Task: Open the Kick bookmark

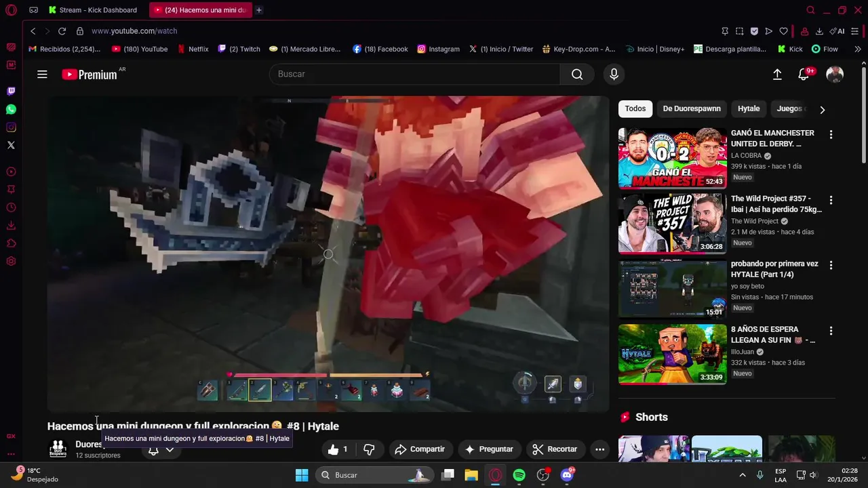Action: pos(790,49)
